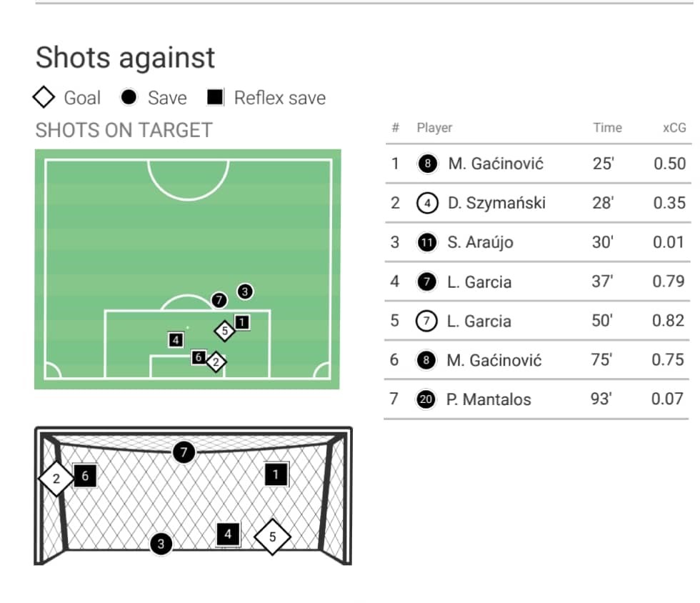Click reflex save square 4 on pitch
Image resolution: width=700 pixels, height=603 pixels.
tap(176, 340)
